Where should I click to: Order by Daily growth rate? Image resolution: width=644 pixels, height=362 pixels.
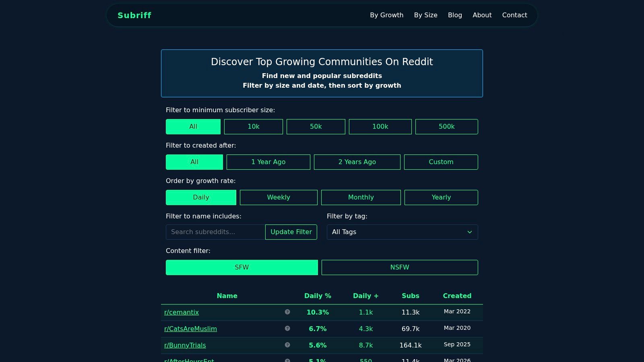[x=201, y=197]
